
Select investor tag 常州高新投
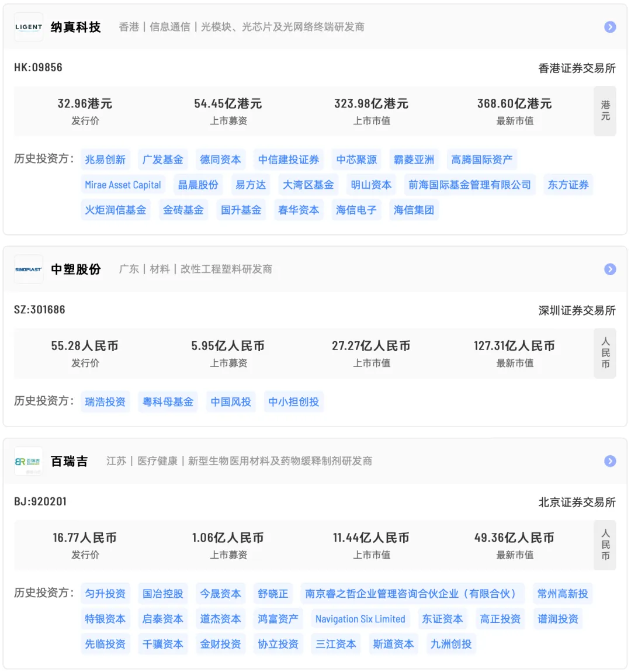pos(563,594)
